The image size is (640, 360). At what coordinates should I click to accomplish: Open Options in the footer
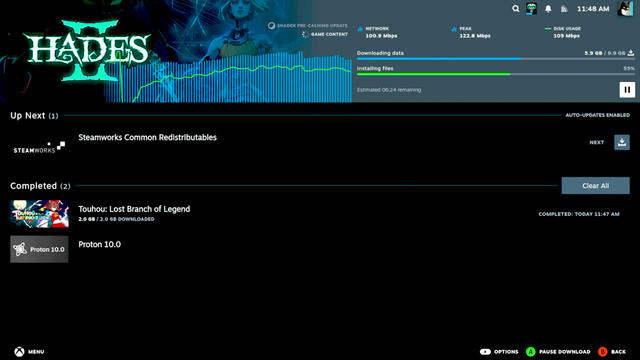pos(499,351)
